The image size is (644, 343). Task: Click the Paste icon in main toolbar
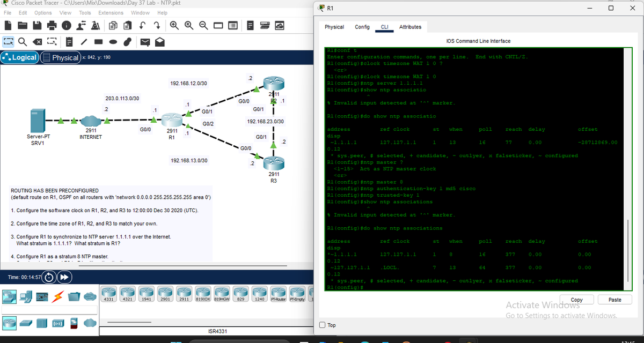click(129, 25)
